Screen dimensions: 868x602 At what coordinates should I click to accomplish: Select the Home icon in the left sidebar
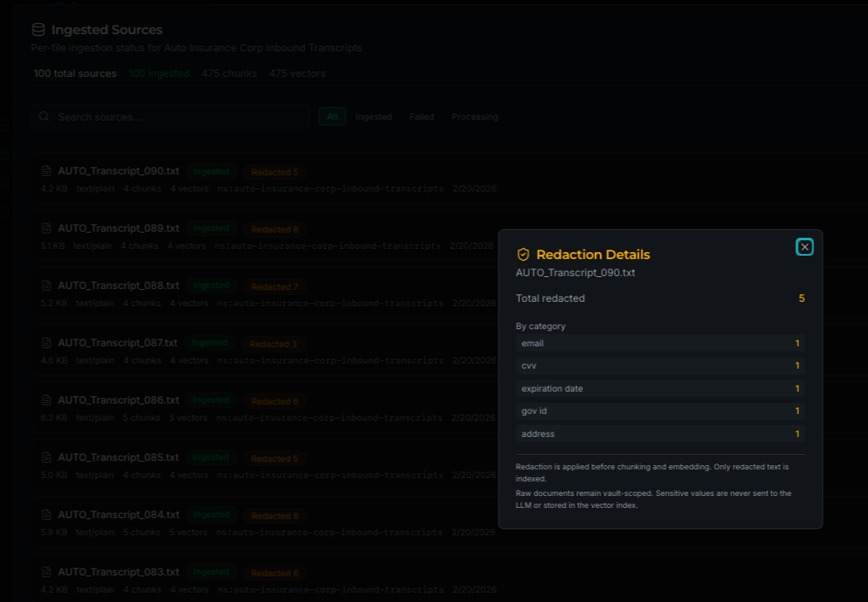point(4,126)
